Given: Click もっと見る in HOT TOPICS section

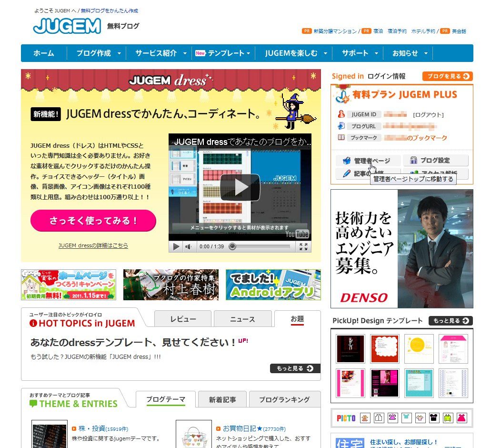Looking at the screenshot, I should pos(295,368).
